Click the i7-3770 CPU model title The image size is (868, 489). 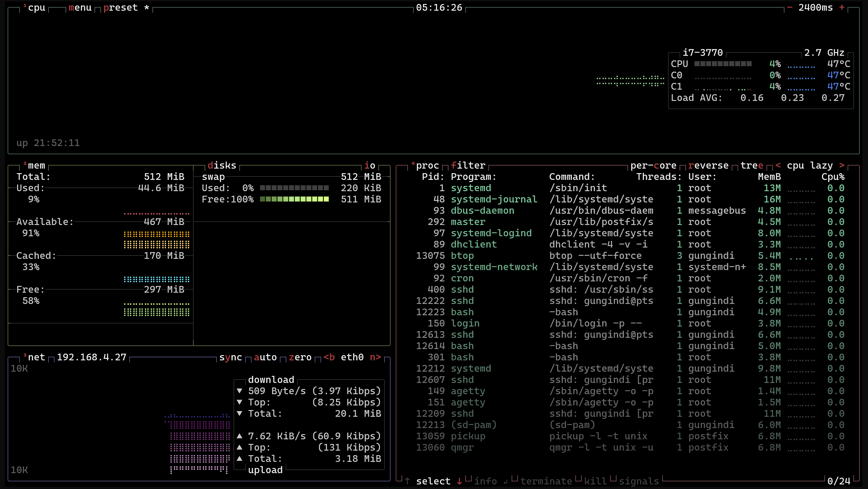[702, 52]
